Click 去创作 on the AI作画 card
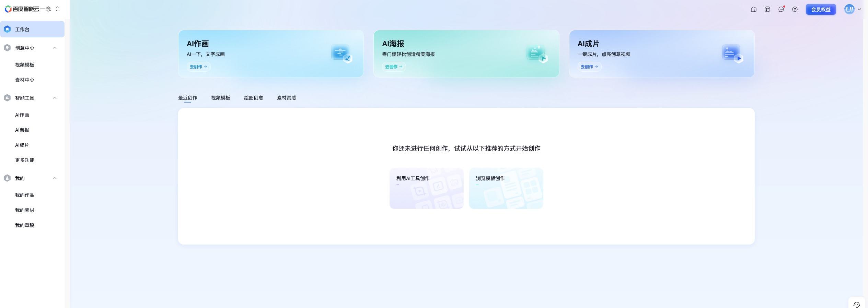Image resolution: width=868 pixels, height=308 pixels. [x=198, y=67]
